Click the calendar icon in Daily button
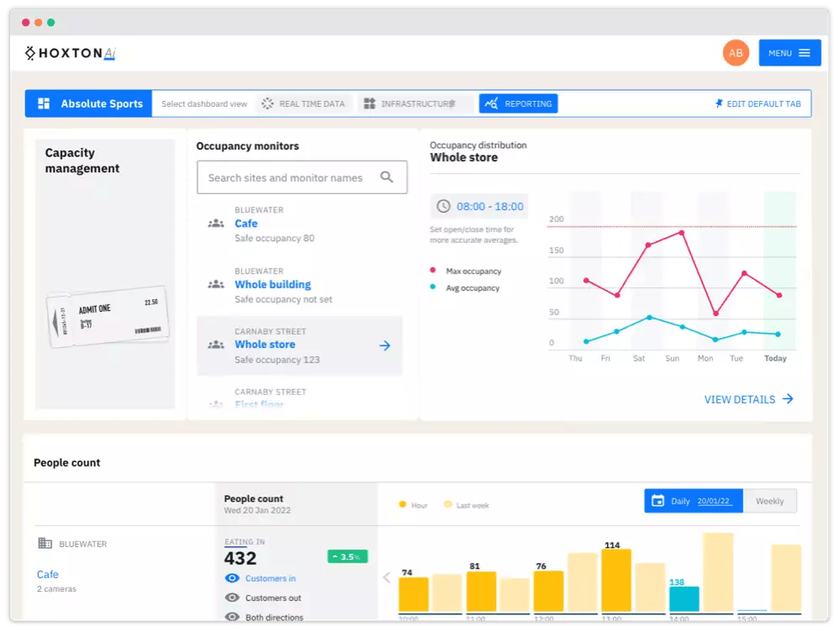Screen dimensions: 840x632 [658, 502]
